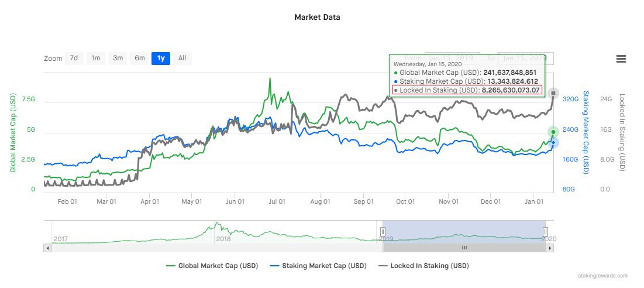Click the green Global Market Cap data point

(553, 132)
